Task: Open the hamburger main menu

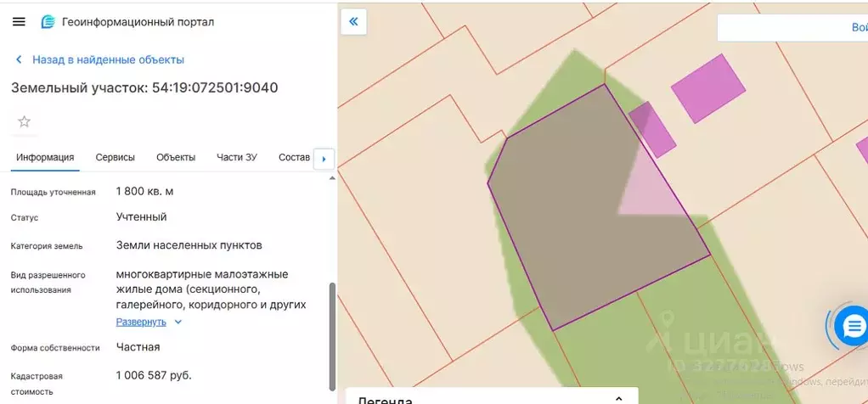Action: (x=19, y=22)
